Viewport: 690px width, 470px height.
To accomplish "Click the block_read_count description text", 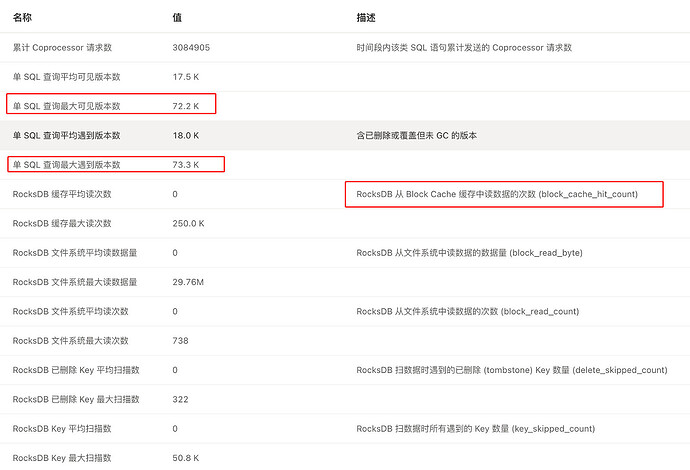I will [x=467, y=311].
